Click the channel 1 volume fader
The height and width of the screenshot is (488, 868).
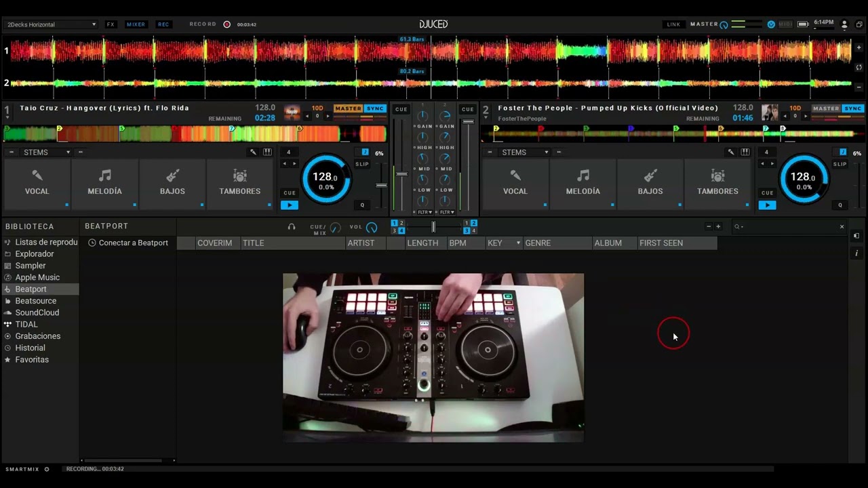[x=401, y=174]
